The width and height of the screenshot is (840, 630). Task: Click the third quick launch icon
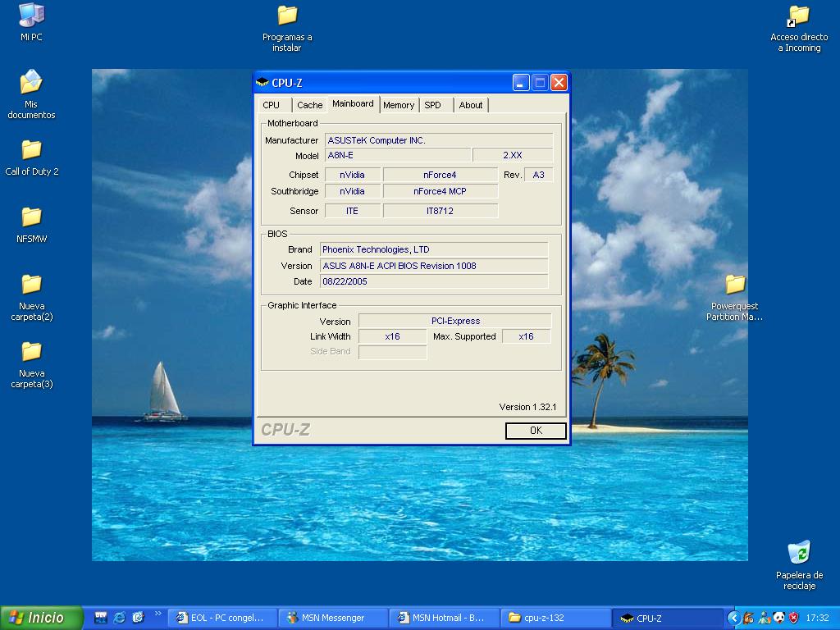[138, 618]
